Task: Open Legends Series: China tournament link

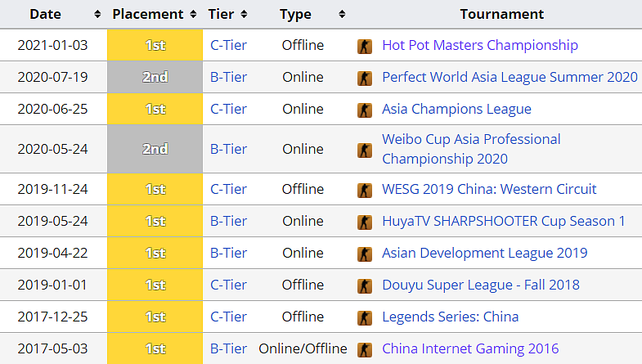Action: pos(451,317)
